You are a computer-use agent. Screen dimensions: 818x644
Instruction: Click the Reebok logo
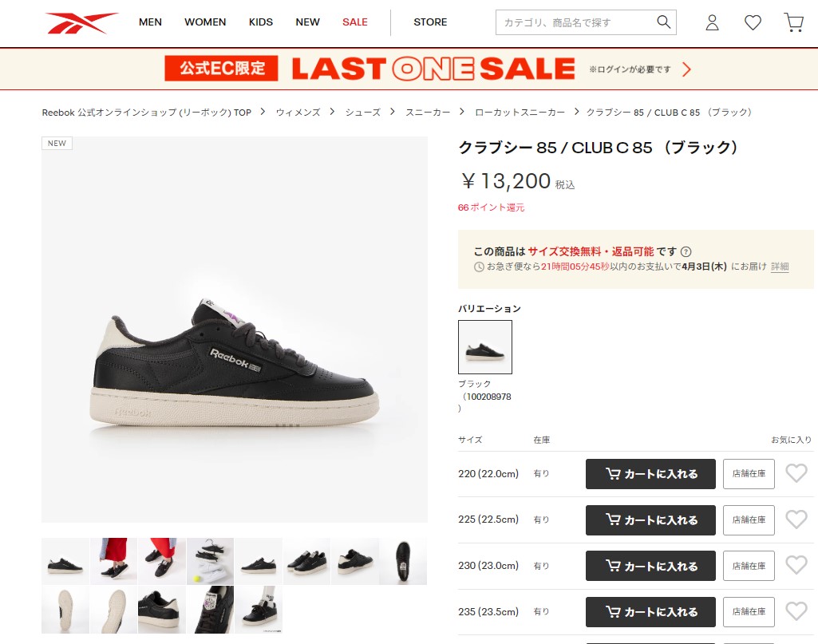(81, 23)
